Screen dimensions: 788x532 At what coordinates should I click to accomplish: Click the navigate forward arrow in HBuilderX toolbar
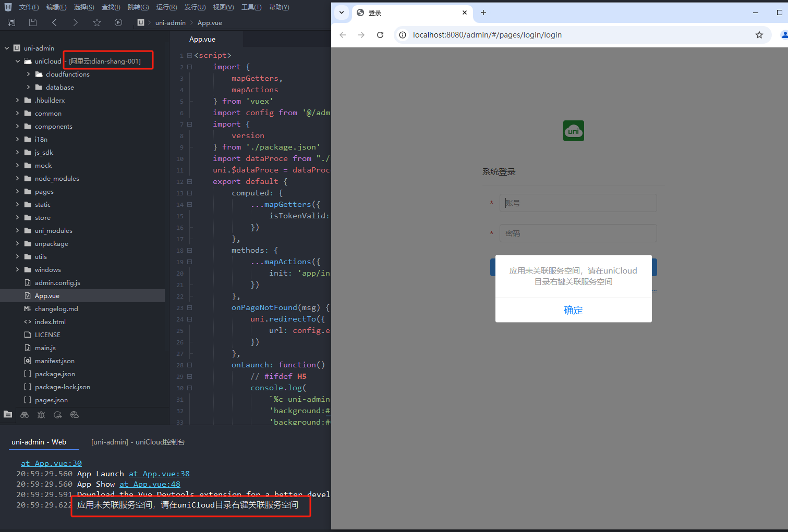click(76, 22)
